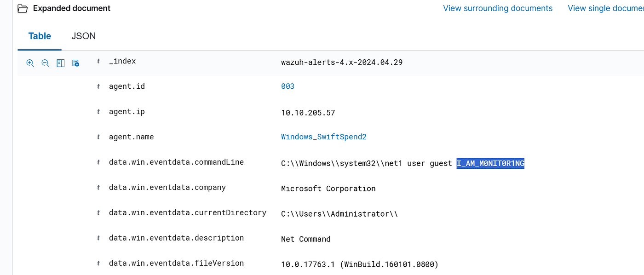This screenshot has height=275, width=644.
Task: Click the data.win.eventdata.company field name
Action: [x=167, y=188]
